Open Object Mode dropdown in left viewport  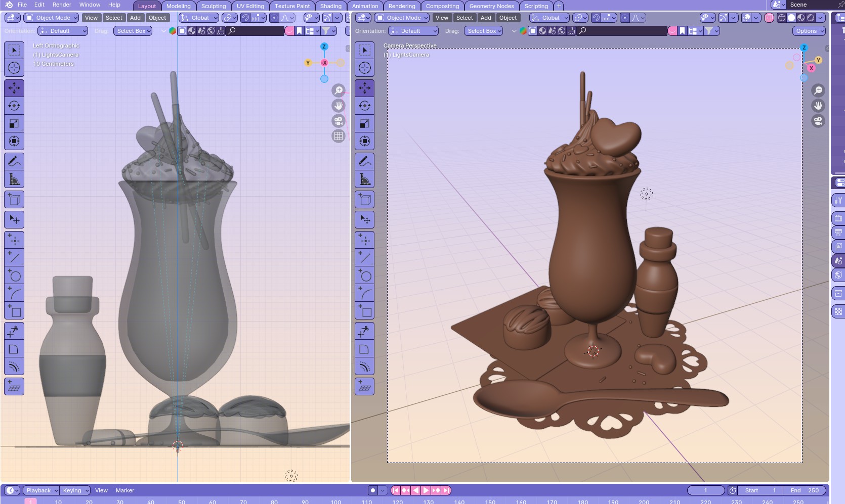point(52,18)
